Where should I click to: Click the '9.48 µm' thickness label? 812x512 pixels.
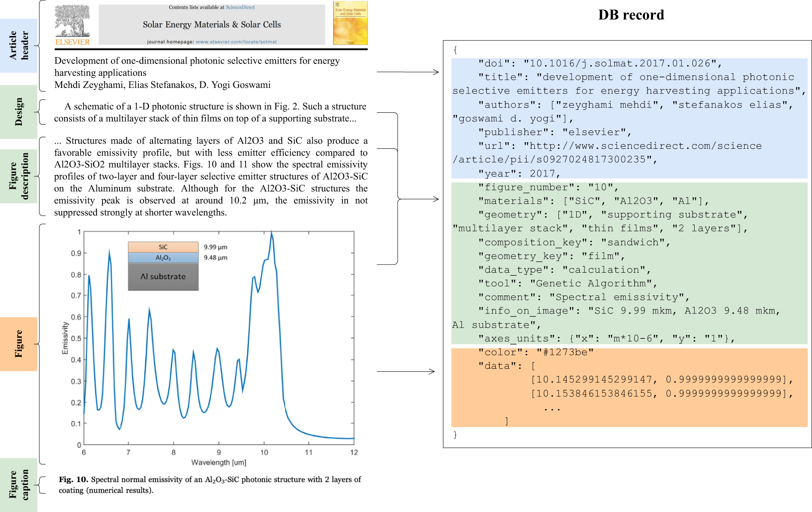[x=216, y=258]
